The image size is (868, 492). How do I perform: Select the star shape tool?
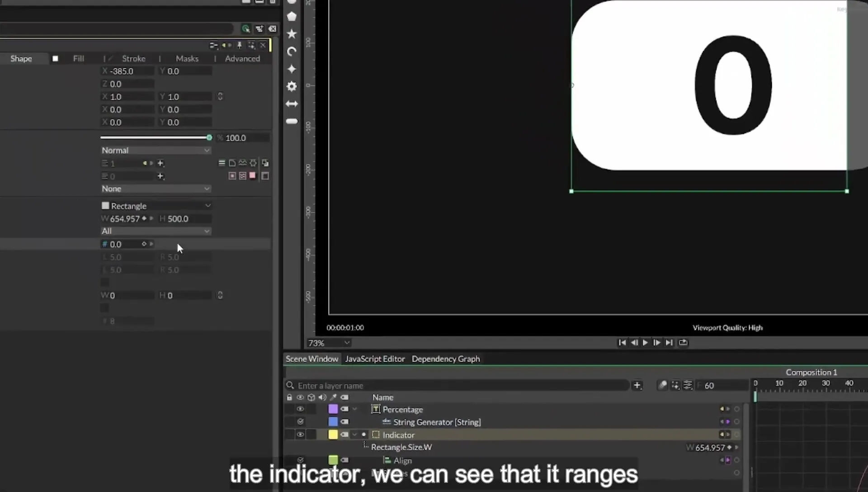click(x=292, y=34)
